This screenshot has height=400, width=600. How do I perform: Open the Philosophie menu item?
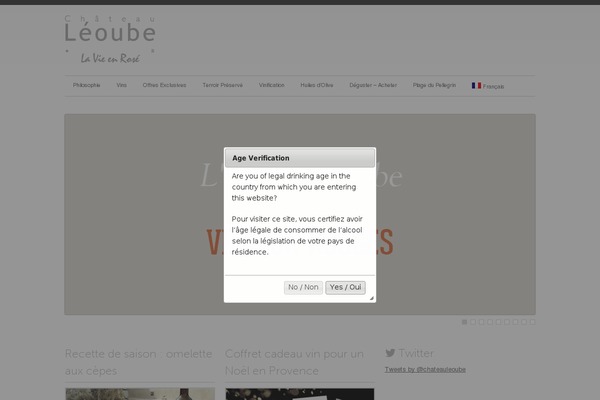coord(86,85)
